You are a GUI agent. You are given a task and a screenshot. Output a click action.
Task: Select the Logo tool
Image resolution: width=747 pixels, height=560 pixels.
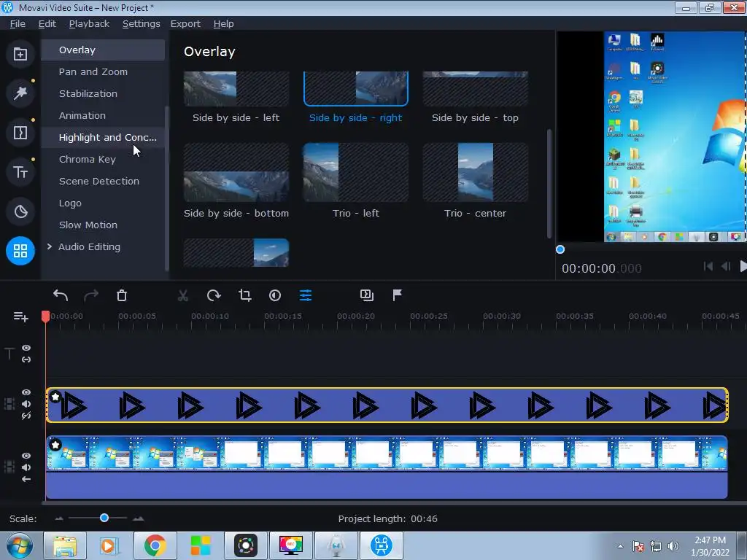103,203
